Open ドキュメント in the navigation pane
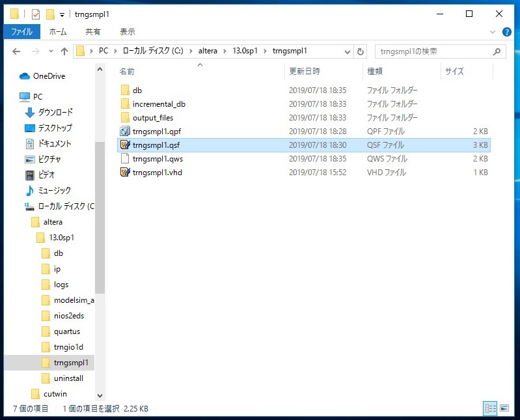The image size is (520, 420). (x=48, y=143)
